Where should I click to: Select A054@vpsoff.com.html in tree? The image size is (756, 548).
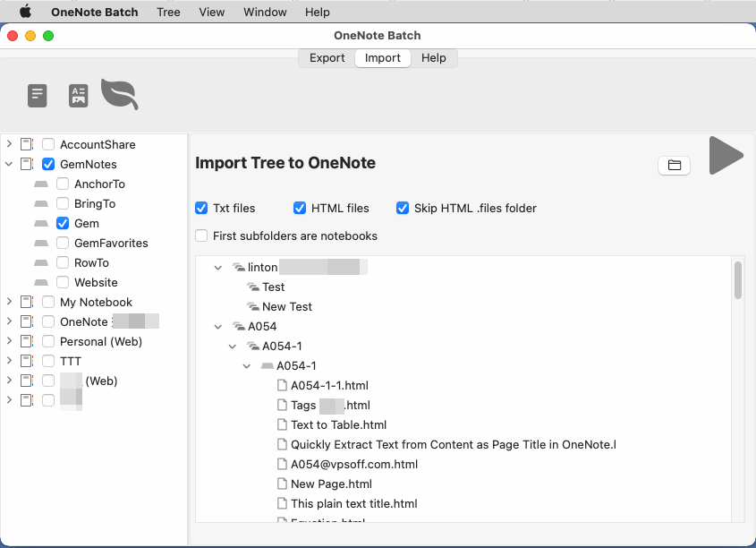[x=354, y=464]
